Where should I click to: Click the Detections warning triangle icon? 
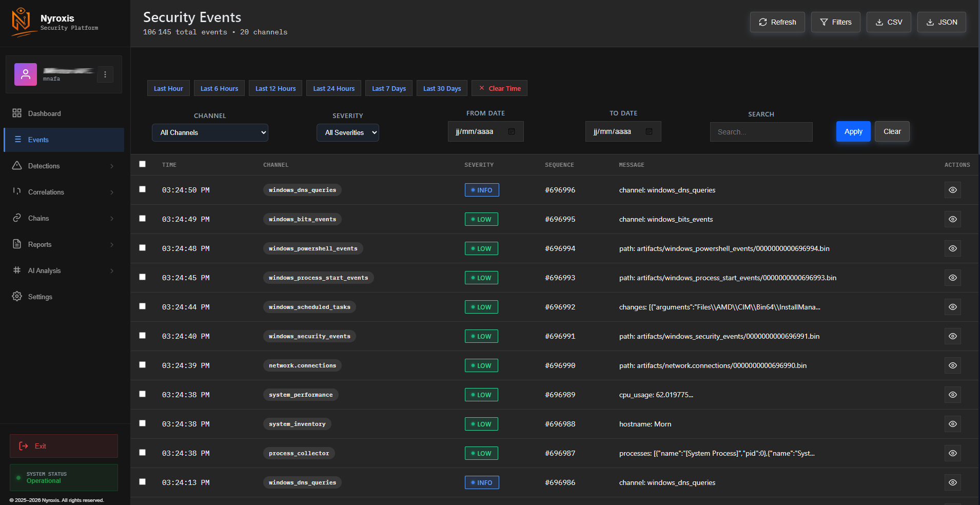(x=17, y=165)
